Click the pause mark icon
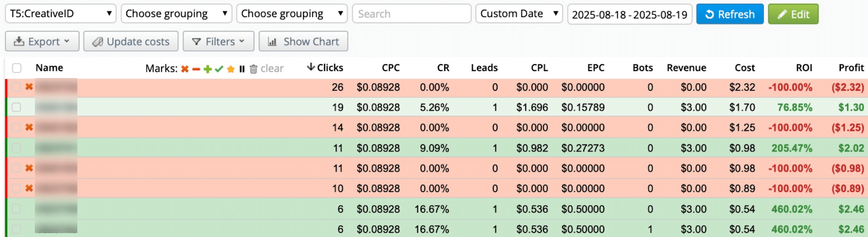 tap(242, 69)
